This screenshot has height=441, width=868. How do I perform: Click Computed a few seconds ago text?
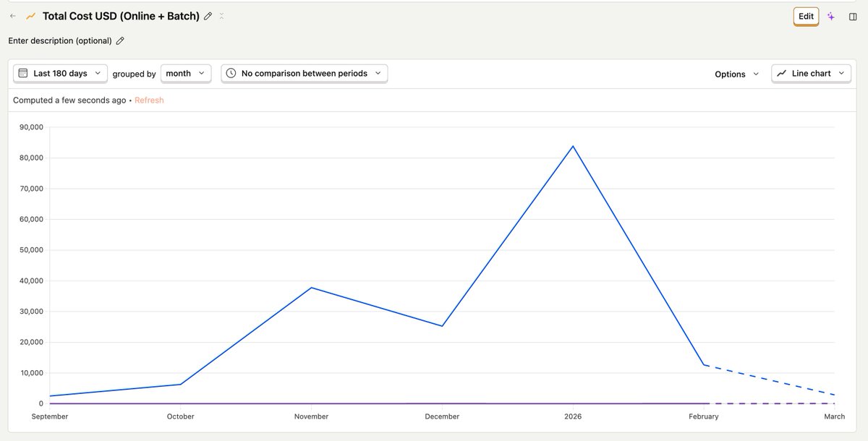tap(69, 100)
